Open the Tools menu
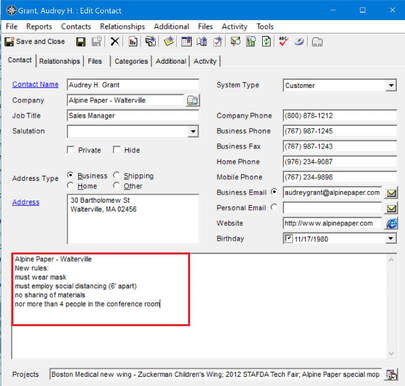The width and height of the screenshot is (405, 386). coord(265,27)
